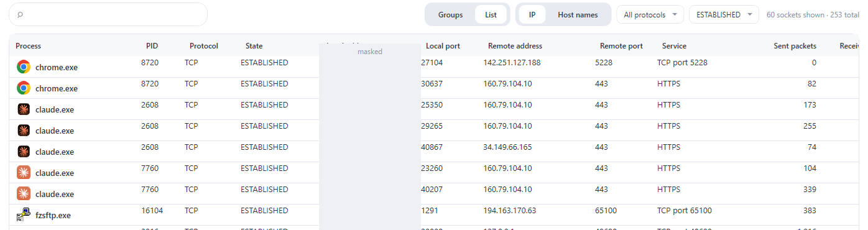
Task: Click claude.exe icon in local port 40207 row
Action: [x=24, y=194]
